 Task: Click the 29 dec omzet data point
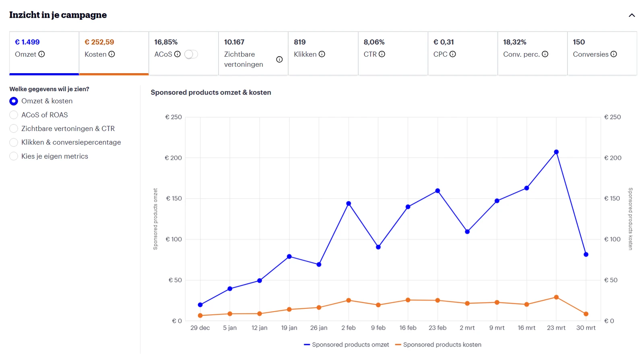pos(200,305)
